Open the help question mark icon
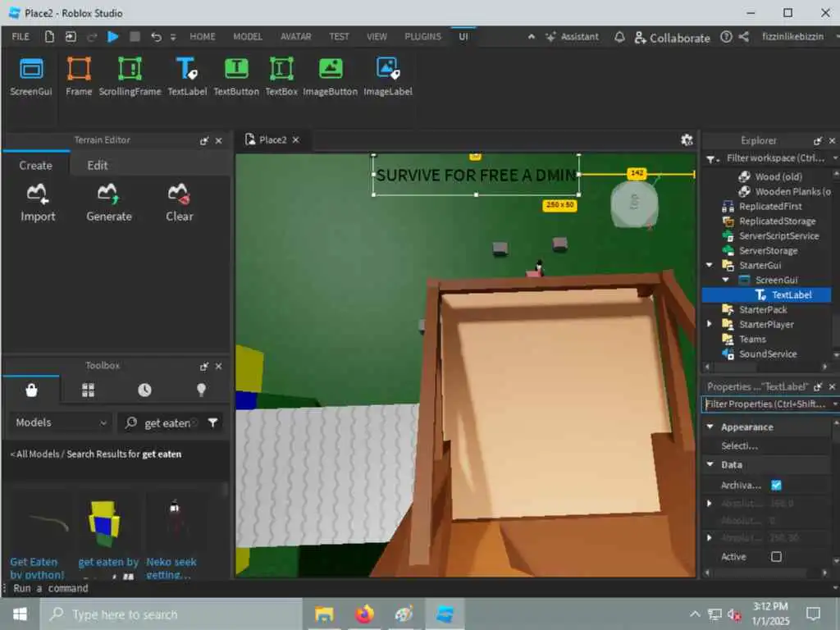The image size is (840, 630). click(726, 37)
